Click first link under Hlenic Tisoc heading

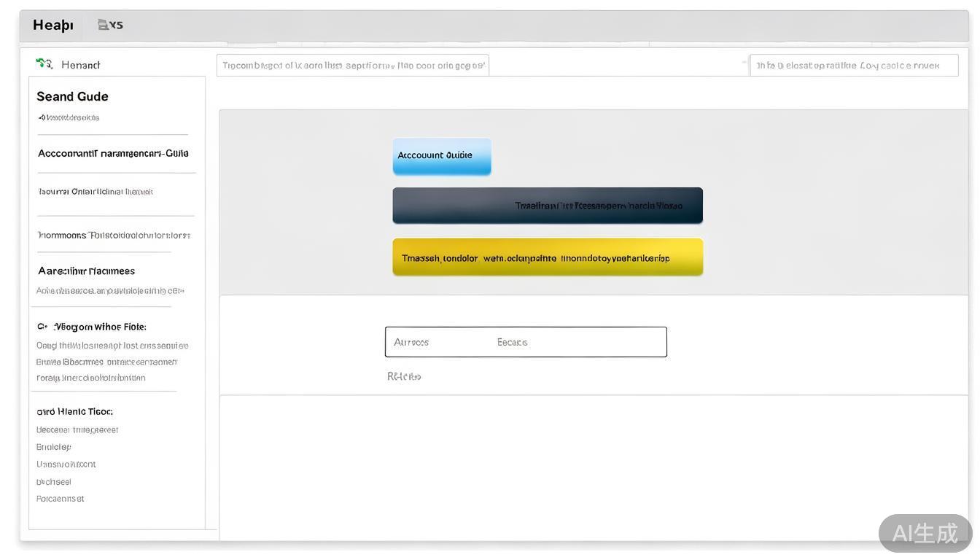pos(77,429)
